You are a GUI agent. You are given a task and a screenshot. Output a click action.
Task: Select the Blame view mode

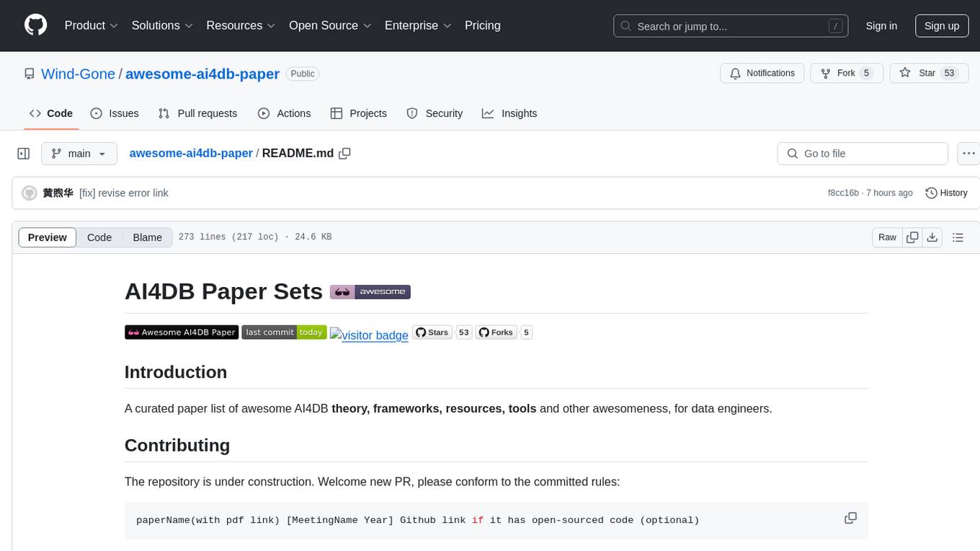(148, 237)
